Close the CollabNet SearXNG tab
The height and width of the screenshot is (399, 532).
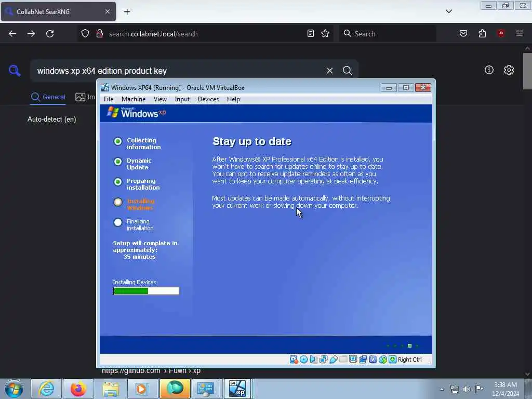[x=107, y=11]
